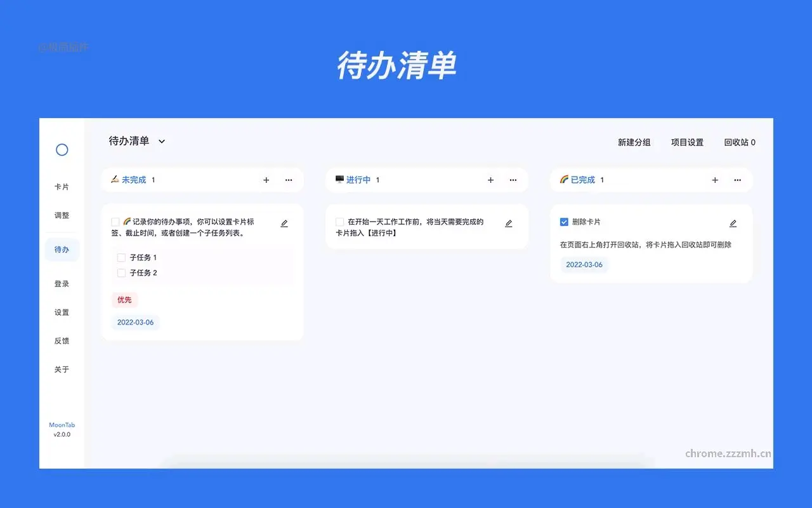Click the 新建分组 button
812x508 pixels.
coord(634,142)
